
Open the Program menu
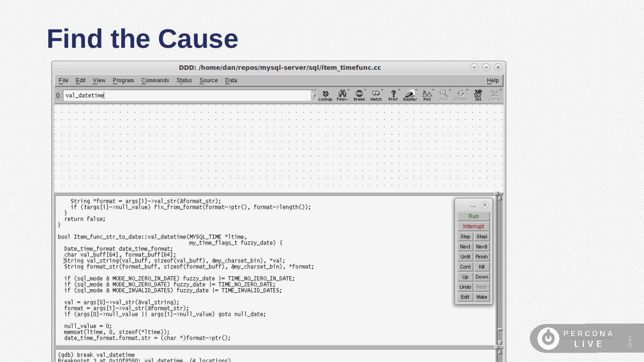coord(123,80)
